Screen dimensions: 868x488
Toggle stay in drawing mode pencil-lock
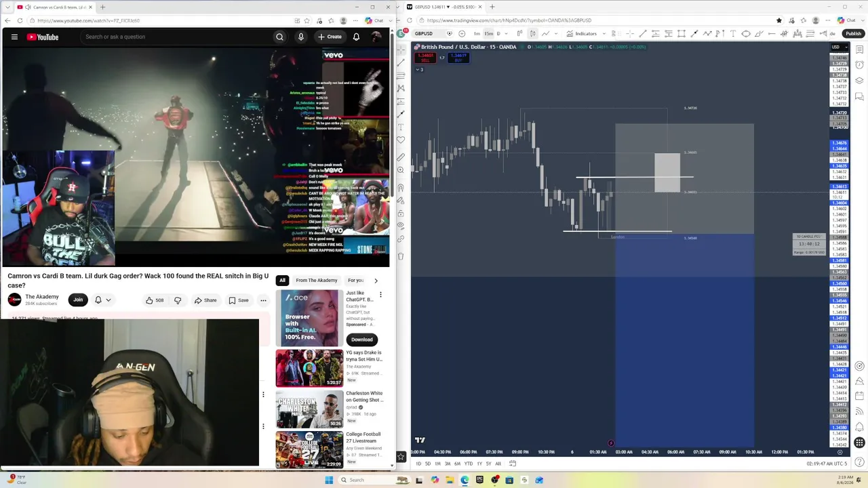(401, 201)
